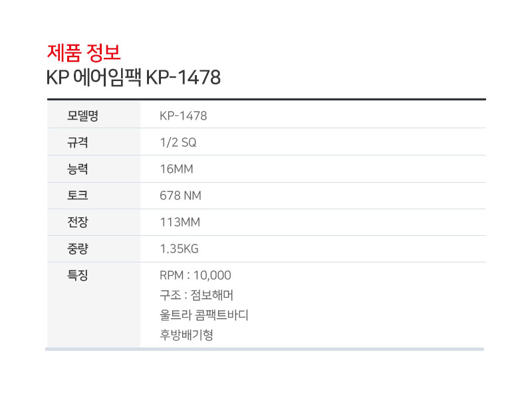Image resolution: width=532 pixels, height=394 pixels.
Task: Select the 모델명 row label
Action: 83,116
